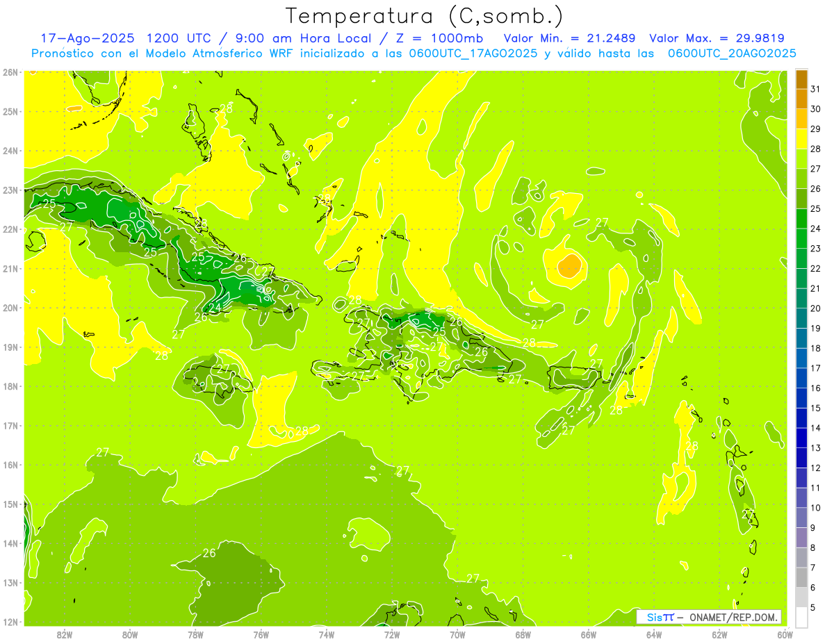Click the latitude tick label "21N"
The image size is (834, 644).
click(x=10, y=269)
